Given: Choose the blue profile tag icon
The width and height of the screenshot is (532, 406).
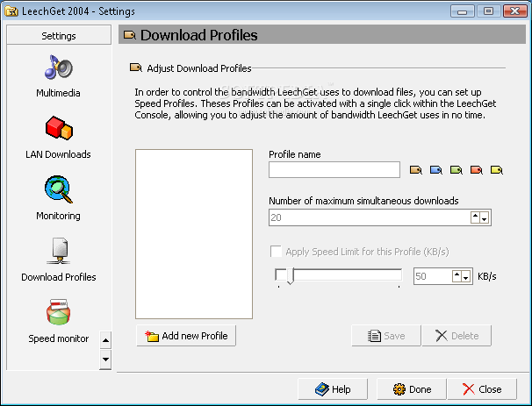Looking at the screenshot, I should click(x=436, y=170).
